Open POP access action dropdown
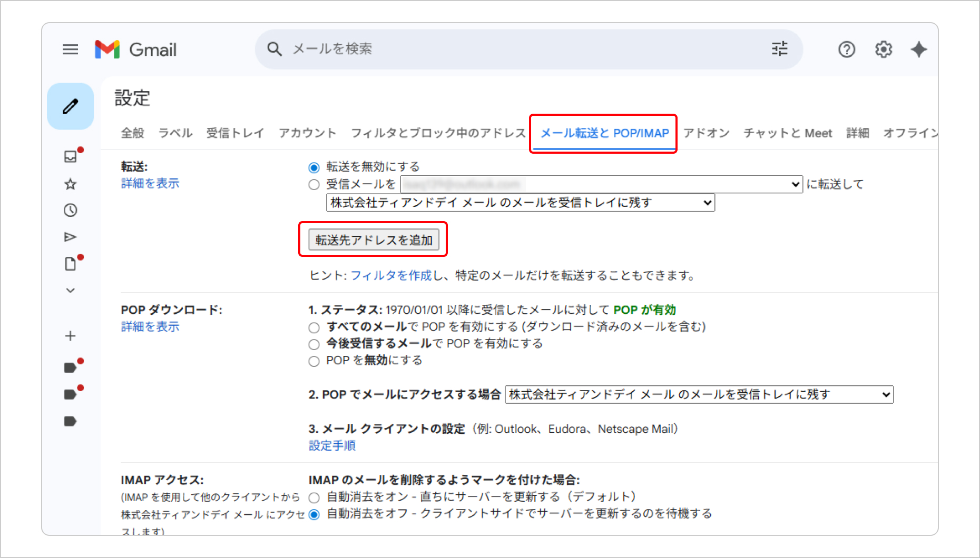The width and height of the screenshot is (980, 558). pos(699,394)
